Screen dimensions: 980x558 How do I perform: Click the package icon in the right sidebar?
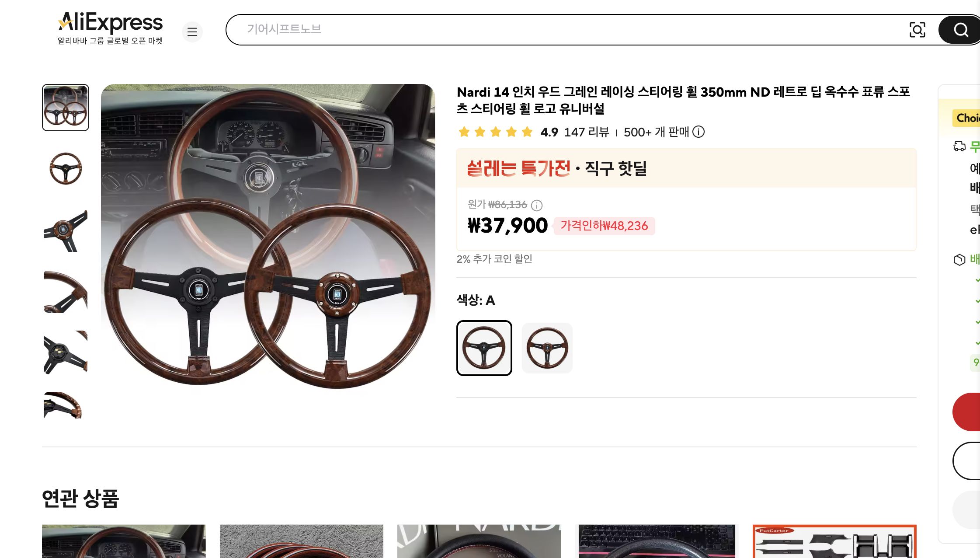959,259
